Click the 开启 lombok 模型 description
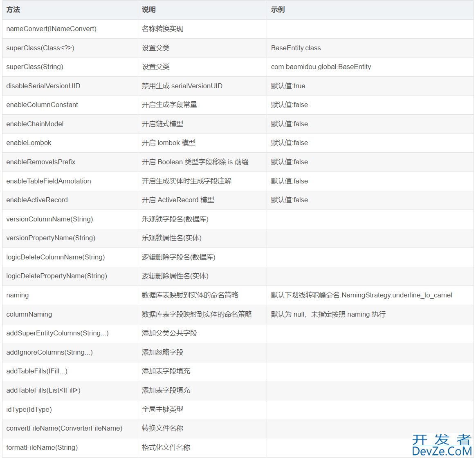Viewport: 476px width, 460px height. [x=168, y=143]
